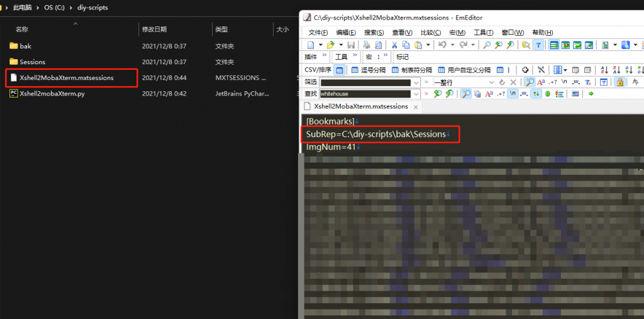Open the 一整行 column selector dropdown

coord(491,82)
